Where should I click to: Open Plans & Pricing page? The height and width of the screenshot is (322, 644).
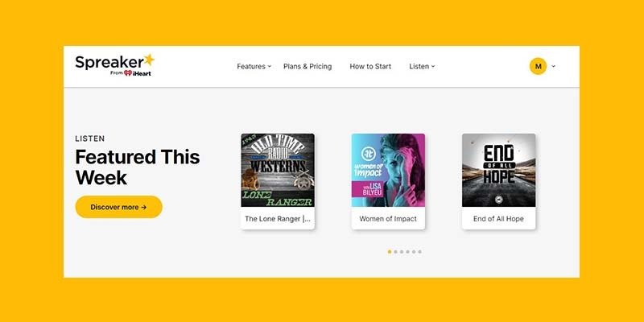click(x=308, y=67)
